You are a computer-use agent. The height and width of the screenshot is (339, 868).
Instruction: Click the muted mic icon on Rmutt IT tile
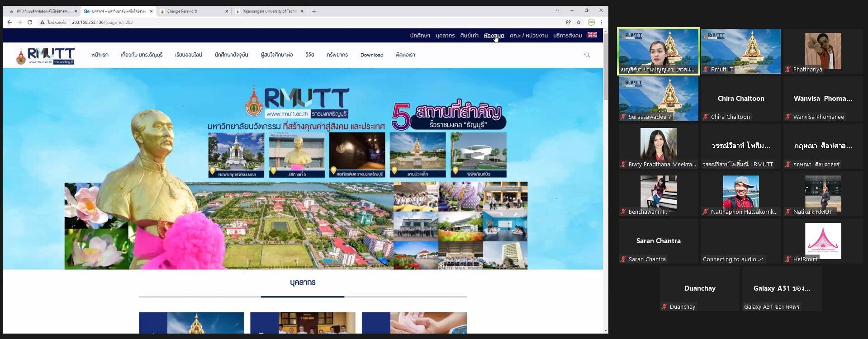point(706,69)
